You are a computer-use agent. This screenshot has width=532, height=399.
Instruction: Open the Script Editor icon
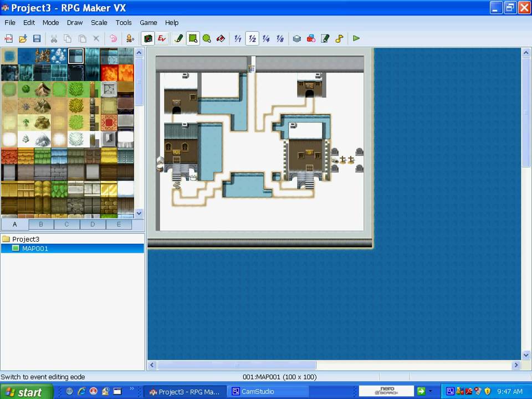tap(325, 38)
